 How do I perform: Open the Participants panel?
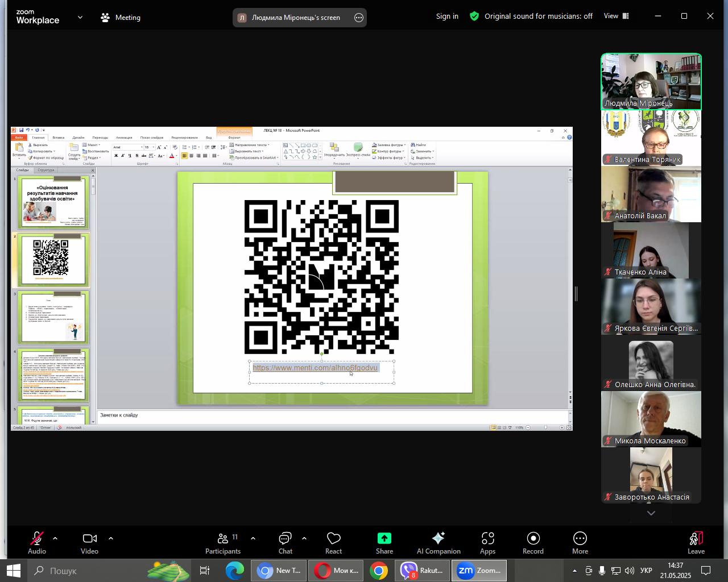(x=223, y=543)
